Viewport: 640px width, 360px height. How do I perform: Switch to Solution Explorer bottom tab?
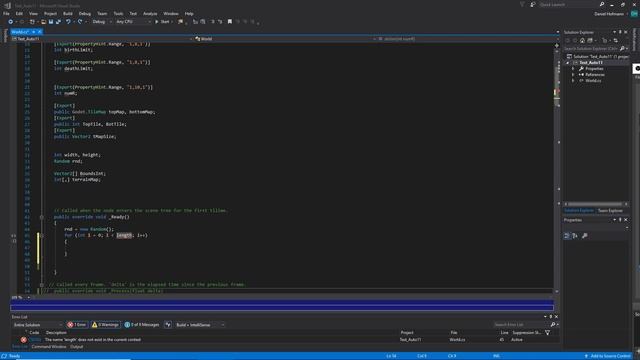579,211
